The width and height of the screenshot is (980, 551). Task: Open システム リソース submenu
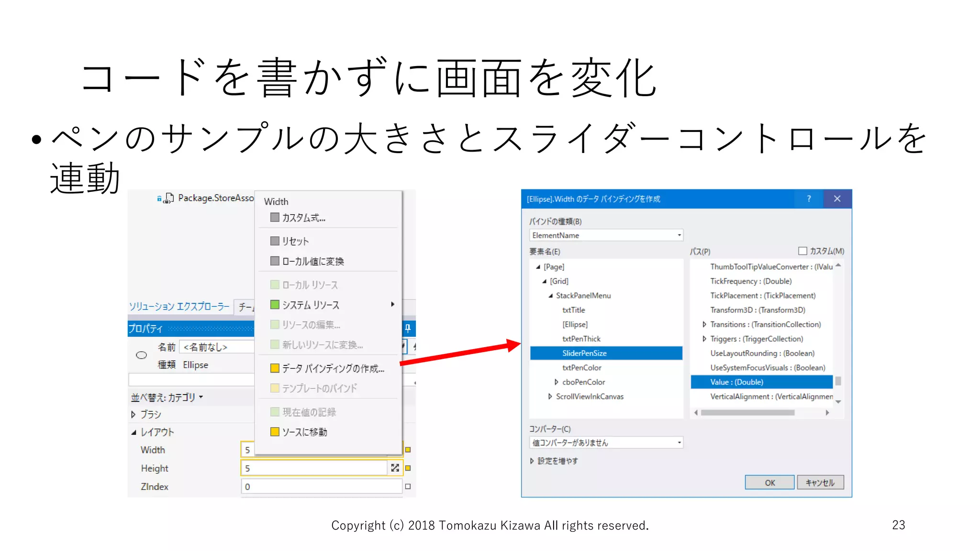coord(329,305)
